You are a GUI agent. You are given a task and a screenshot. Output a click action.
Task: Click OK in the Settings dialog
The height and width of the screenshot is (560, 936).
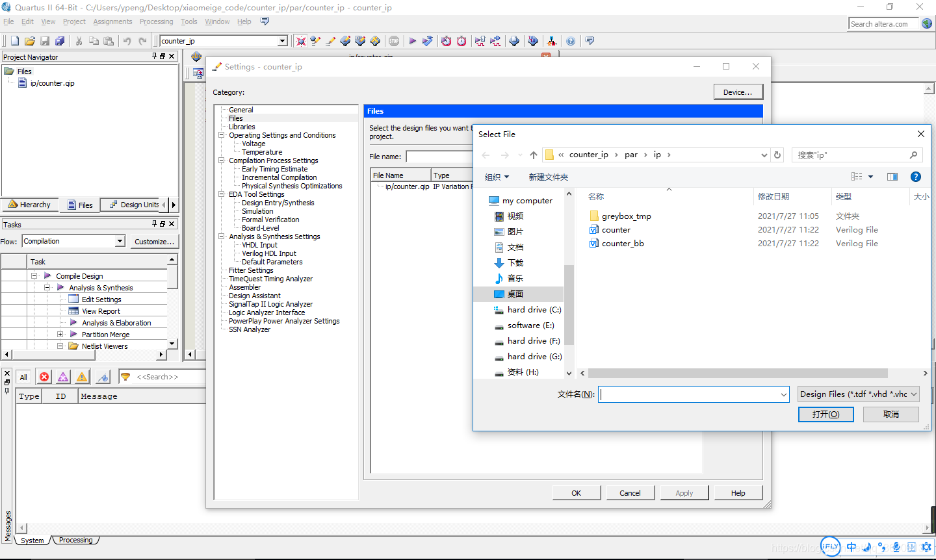pyautogui.click(x=576, y=492)
